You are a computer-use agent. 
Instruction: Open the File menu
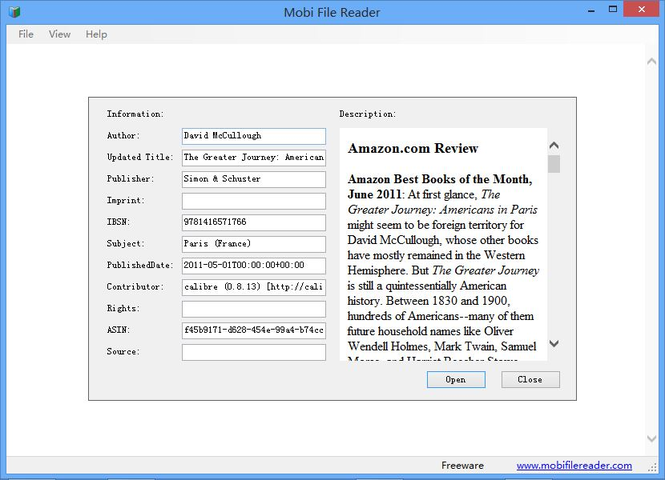[x=26, y=34]
